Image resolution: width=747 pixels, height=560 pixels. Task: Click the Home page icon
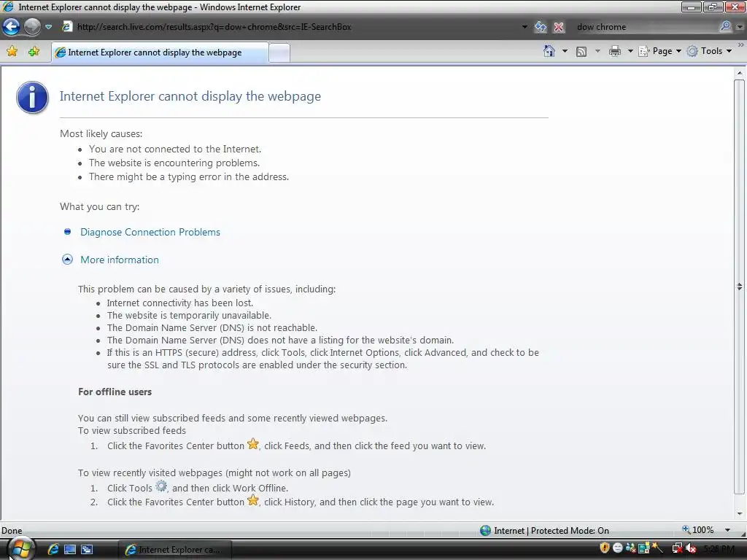click(549, 51)
